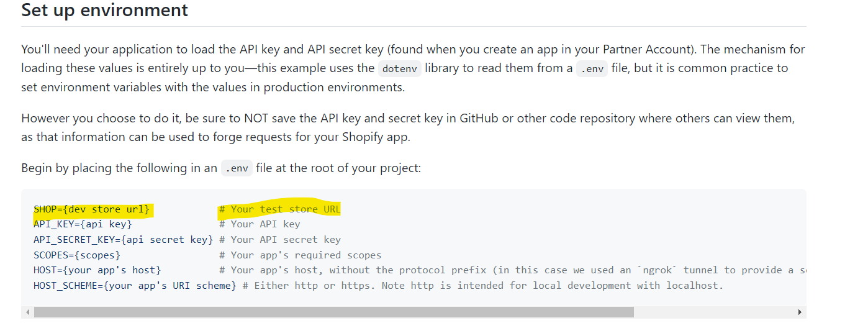Click the empty scrollbar track right of thumb
The width and height of the screenshot is (868, 323).
(x=714, y=312)
